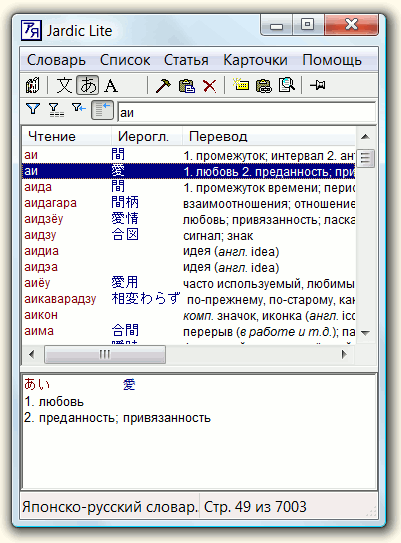The width and height of the screenshot is (401, 543).
Task: Open the Список menu
Action: 125,60
